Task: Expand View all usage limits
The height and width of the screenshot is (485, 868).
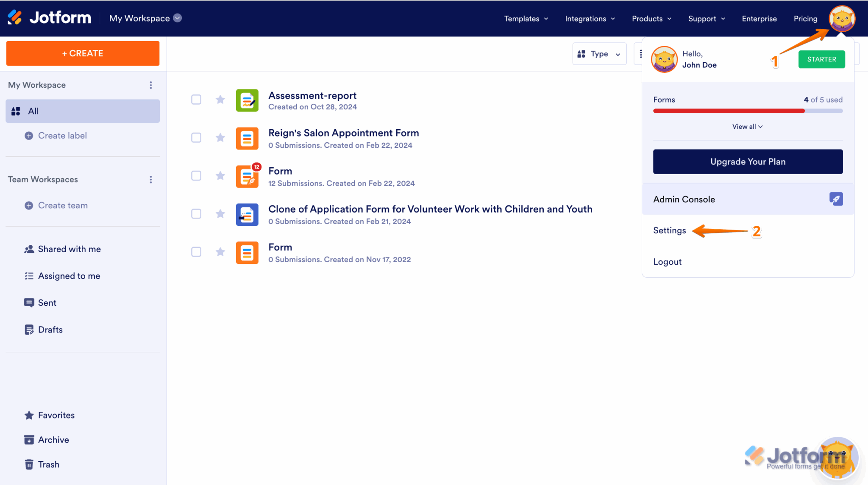Action: pos(747,127)
